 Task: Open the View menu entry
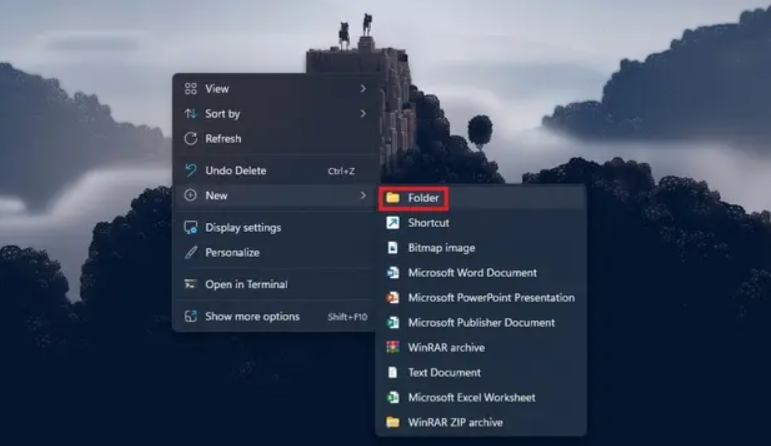275,89
